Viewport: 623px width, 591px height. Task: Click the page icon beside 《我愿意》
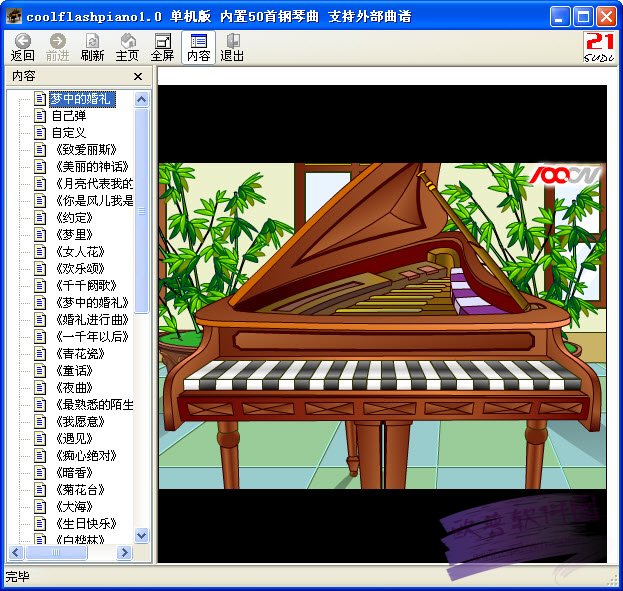(40, 422)
